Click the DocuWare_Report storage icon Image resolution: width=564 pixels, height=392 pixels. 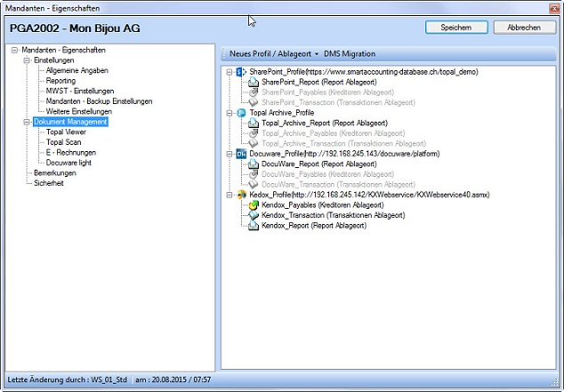tap(254, 164)
